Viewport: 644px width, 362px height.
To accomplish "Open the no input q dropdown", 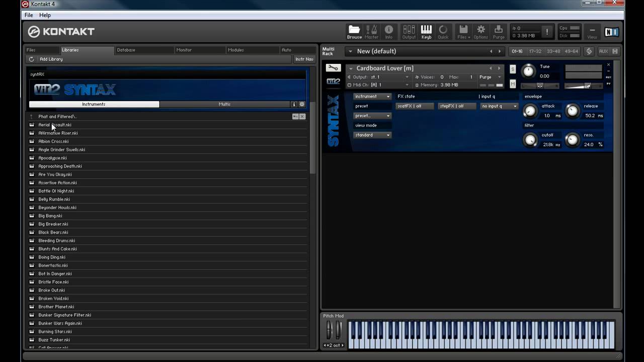I will (x=499, y=106).
